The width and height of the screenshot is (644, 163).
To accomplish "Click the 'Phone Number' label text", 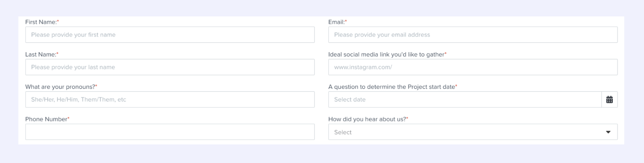I will click(x=46, y=119).
